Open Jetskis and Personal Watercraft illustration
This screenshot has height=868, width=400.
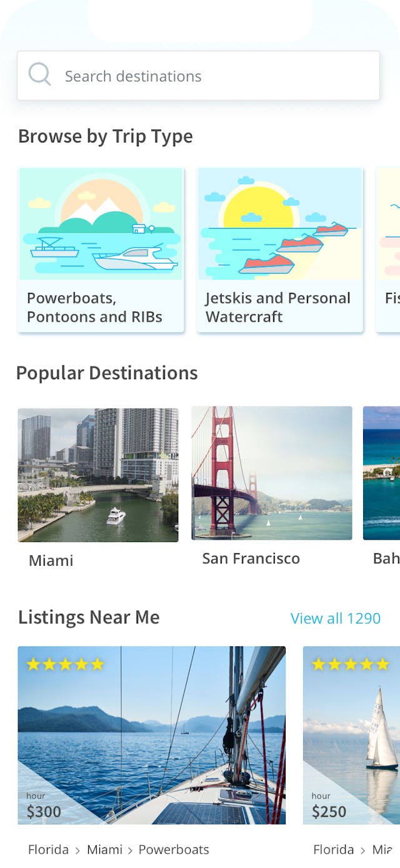click(x=280, y=224)
